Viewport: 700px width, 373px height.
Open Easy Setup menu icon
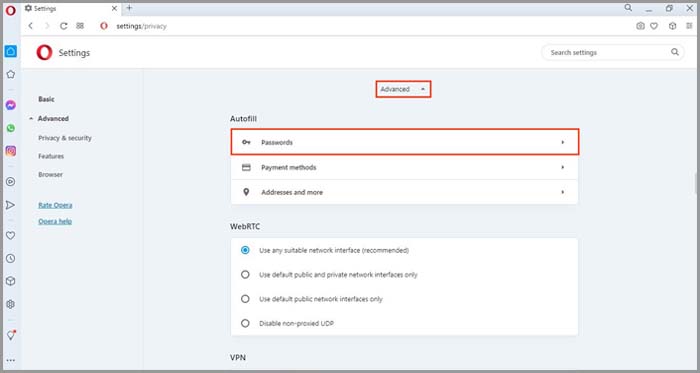pyautogui.click(x=689, y=26)
